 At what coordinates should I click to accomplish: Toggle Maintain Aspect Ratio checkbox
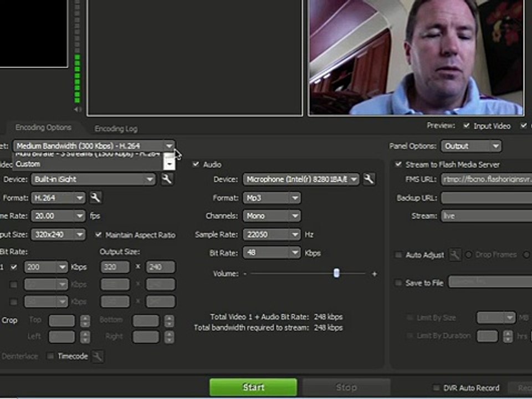[99, 234]
